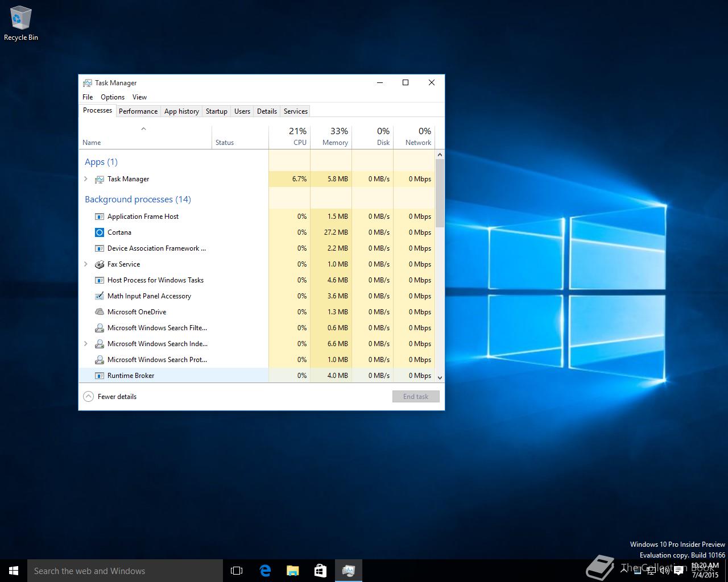Click Task Manager's 6.7% CPU value

(x=300, y=179)
